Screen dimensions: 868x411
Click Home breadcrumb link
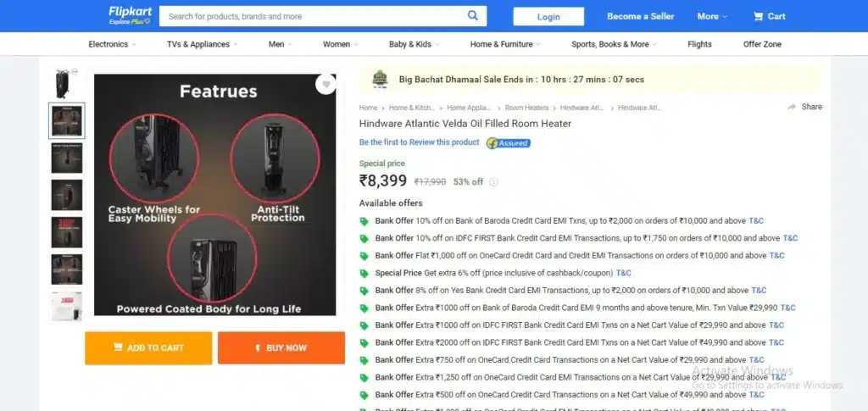pos(368,108)
